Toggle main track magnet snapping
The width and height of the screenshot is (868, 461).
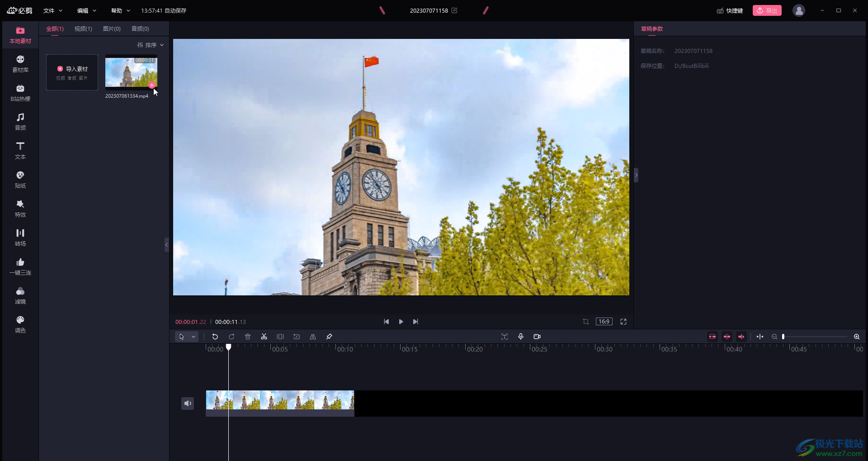pos(712,337)
